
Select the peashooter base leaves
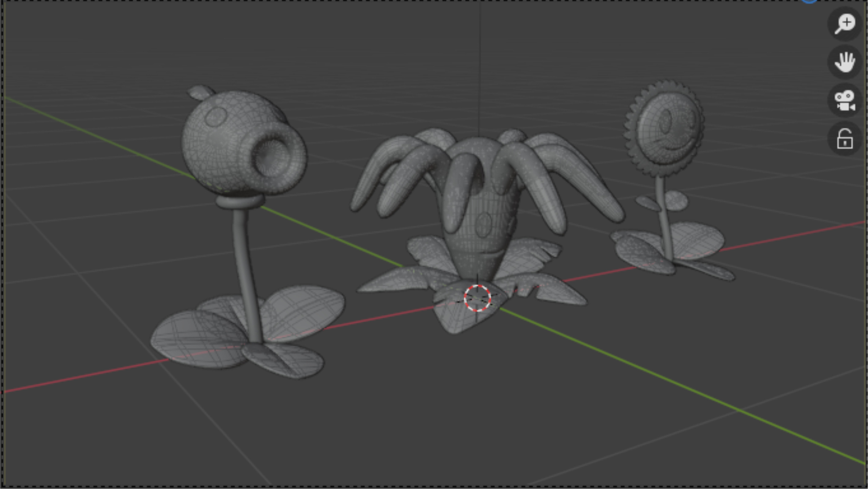click(248, 331)
